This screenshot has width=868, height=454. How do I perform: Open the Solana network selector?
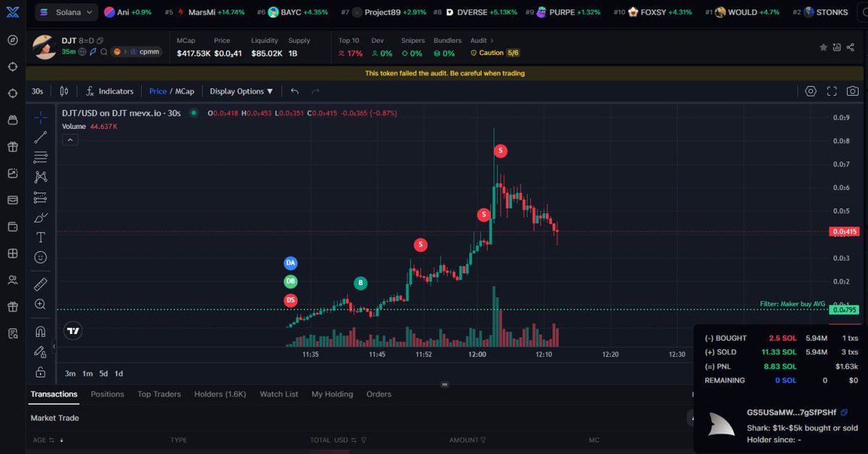pyautogui.click(x=67, y=12)
